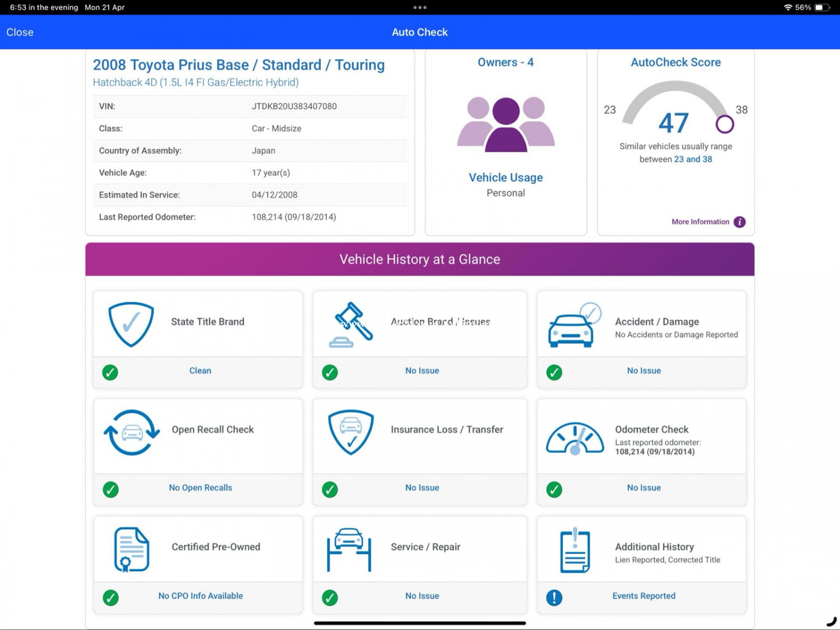Screen dimensions: 840x630
Task: Open No Issue under Odometer Check
Action: (x=644, y=488)
